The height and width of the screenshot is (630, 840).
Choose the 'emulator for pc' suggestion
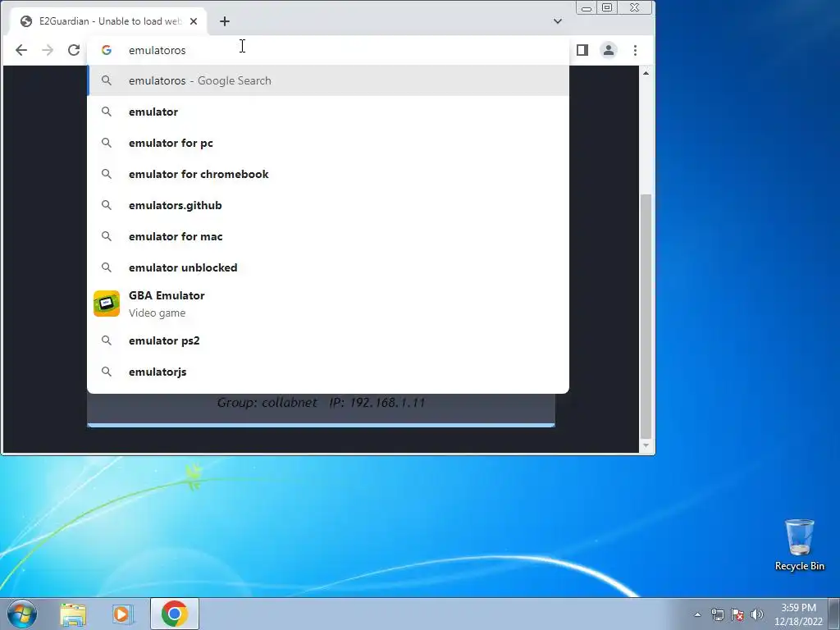[328, 143]
